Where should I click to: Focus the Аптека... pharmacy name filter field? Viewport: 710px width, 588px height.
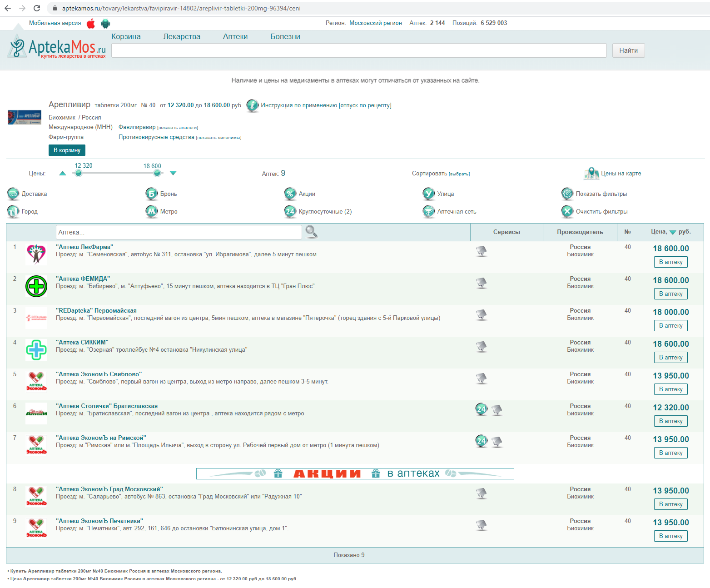tap(179, 232)
